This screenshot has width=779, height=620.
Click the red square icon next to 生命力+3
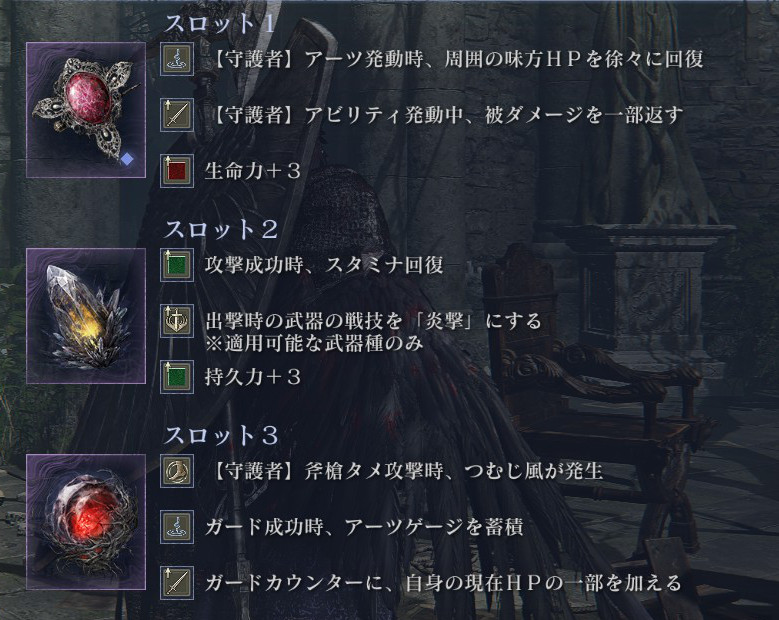point(177,171)
